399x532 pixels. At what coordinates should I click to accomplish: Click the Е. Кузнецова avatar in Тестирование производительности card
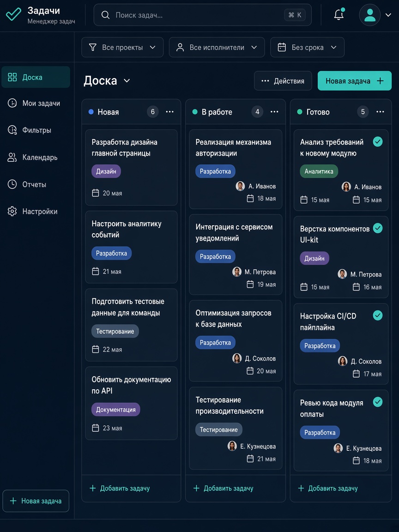232,446
